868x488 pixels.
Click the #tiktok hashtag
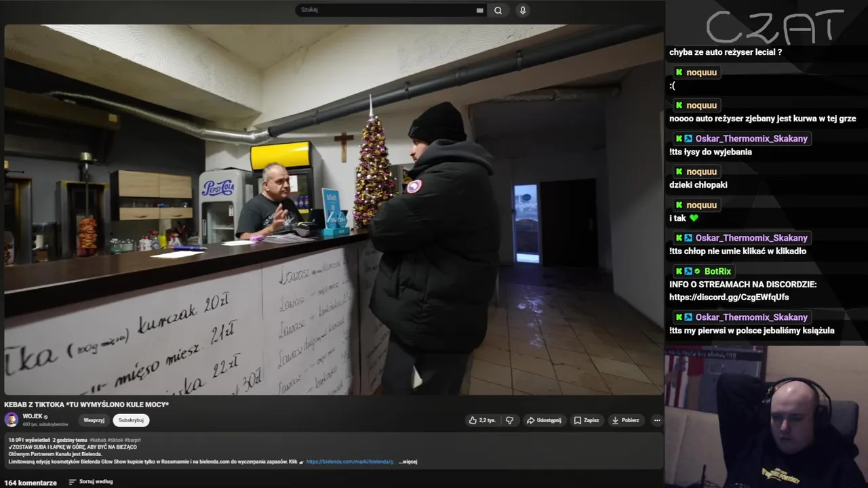point(116,440)
